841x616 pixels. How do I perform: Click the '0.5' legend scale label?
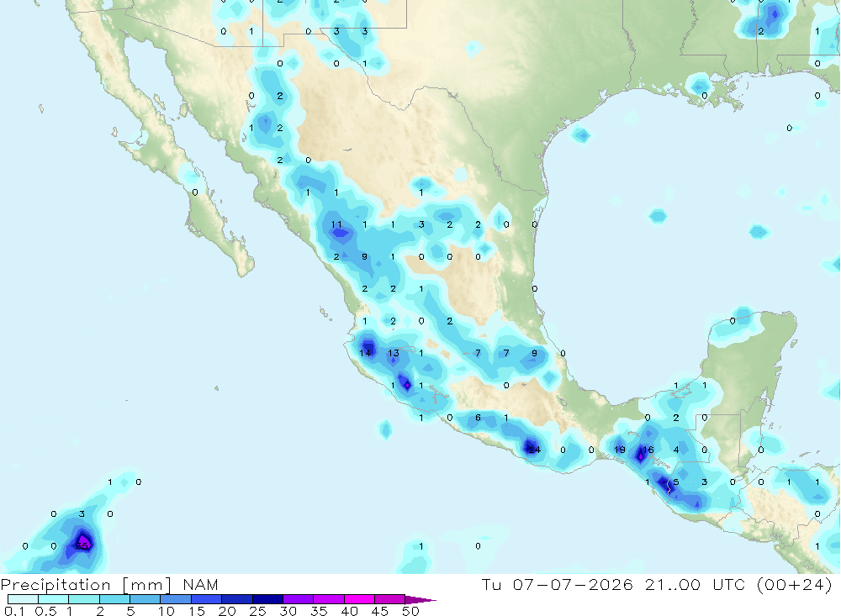point(45,611)
